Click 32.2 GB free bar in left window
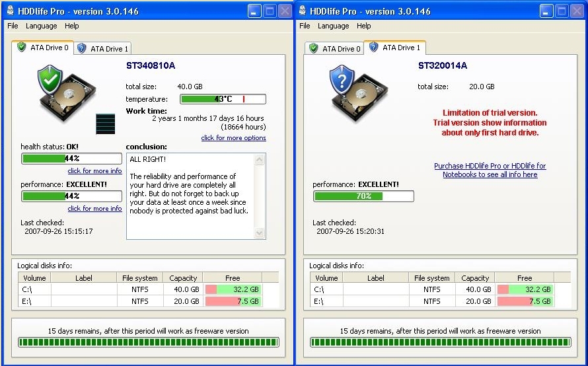The width and height of the screenshot is (588, 366). (x=233, y=289)
